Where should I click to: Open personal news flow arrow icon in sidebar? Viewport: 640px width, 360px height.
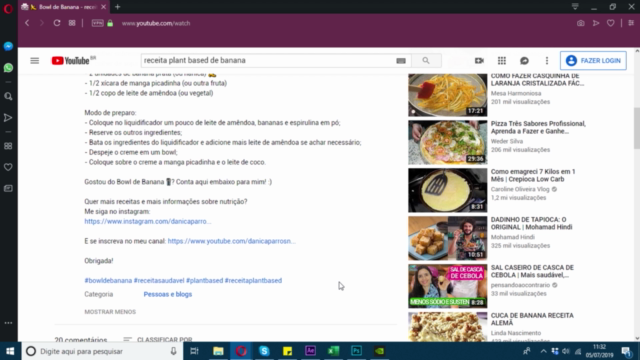[x=8, y=118]
